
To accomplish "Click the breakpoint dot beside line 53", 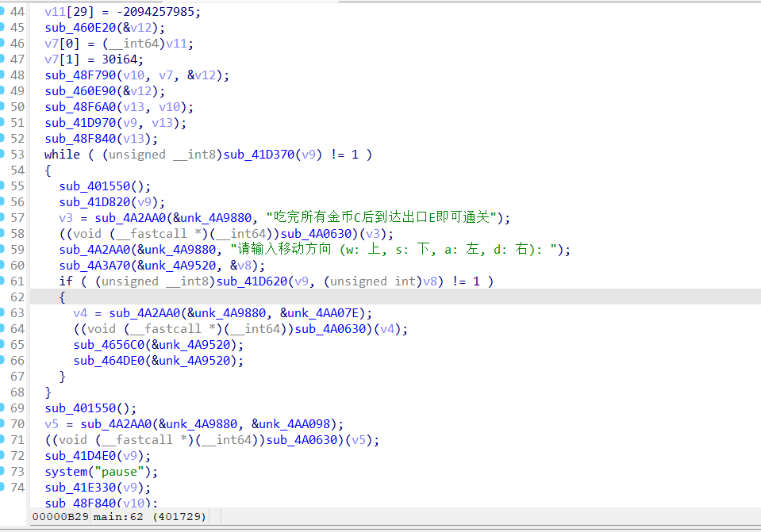I will 2,154.
